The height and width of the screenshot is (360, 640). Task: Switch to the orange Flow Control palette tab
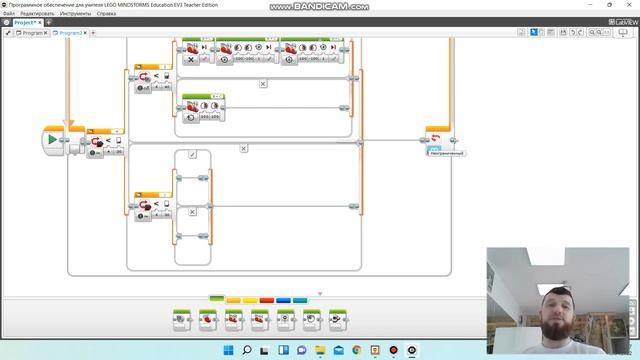233,300
